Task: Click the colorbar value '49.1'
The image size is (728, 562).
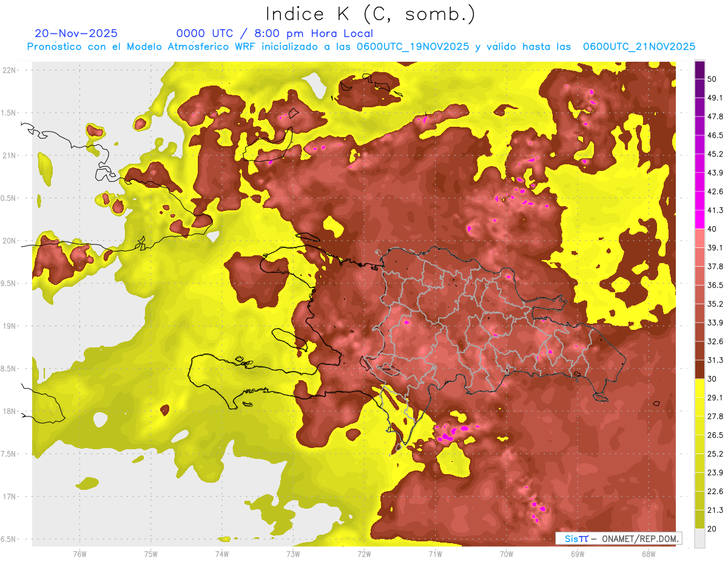Action: click(715, 98)
